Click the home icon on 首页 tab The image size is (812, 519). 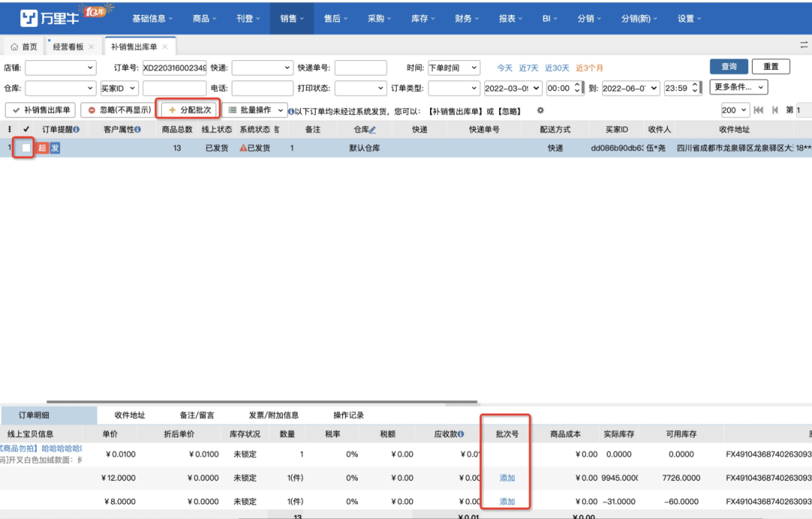14,47
